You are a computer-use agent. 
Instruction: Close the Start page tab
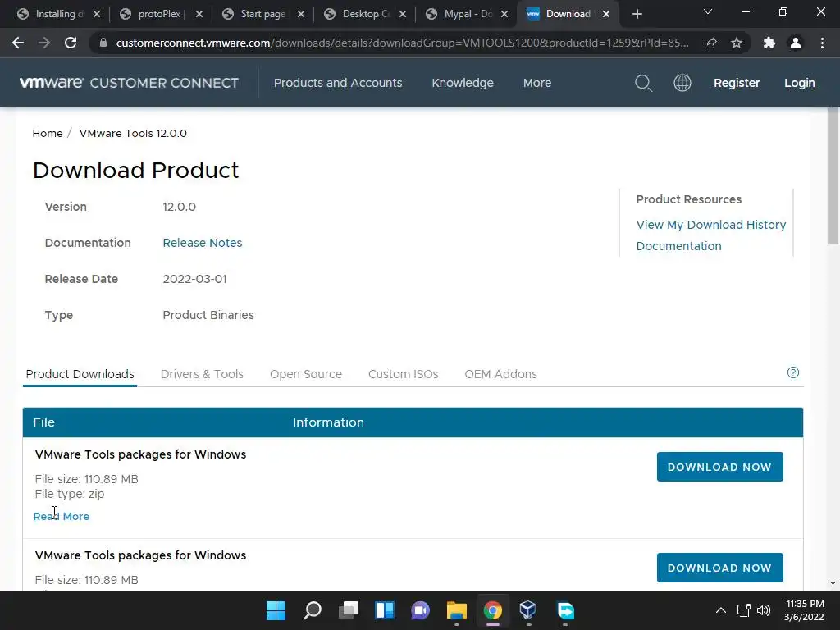tap(301, 14)
